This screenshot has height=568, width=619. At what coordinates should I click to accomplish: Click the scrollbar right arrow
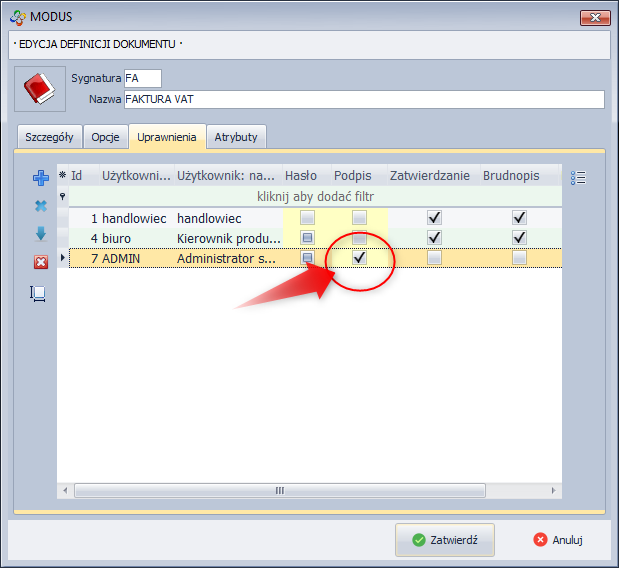[553, 490]
